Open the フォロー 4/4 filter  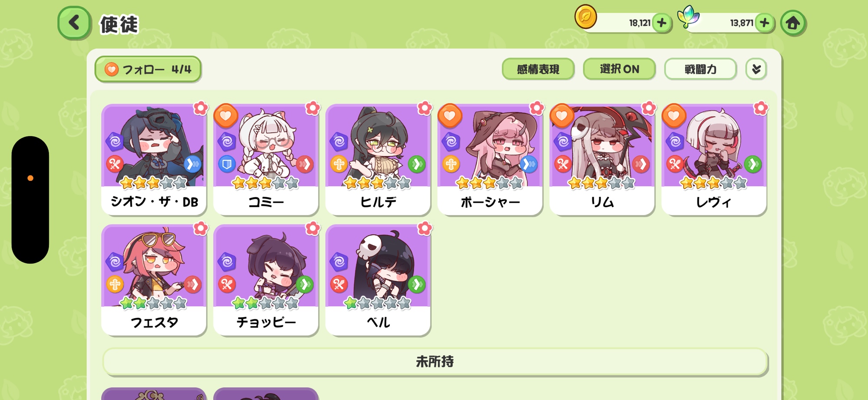[148, 69]
